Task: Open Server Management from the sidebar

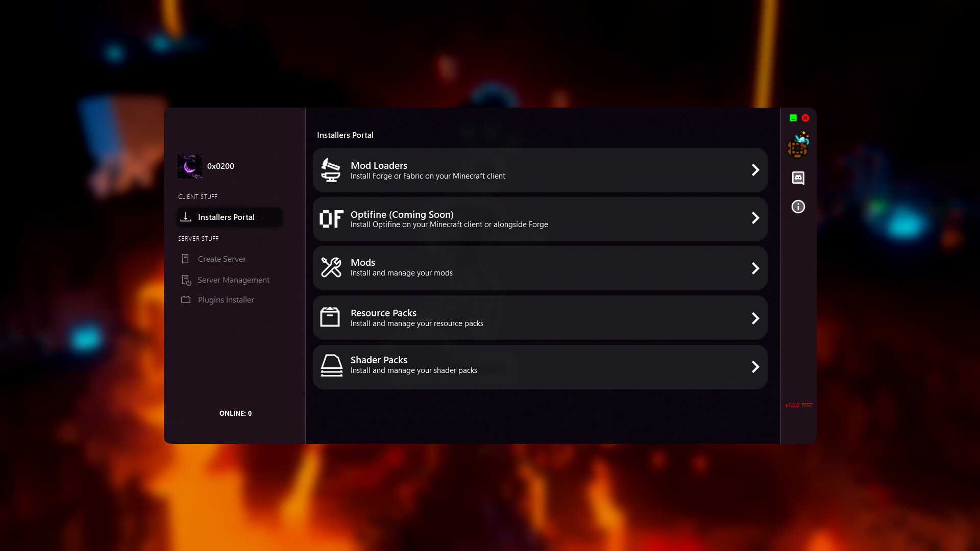Action: click(233, 280)
